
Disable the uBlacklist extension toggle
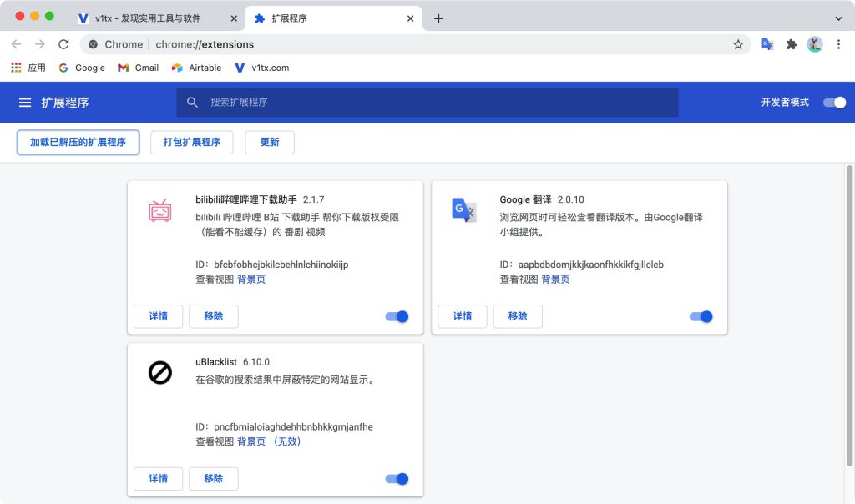coord(397,479)
